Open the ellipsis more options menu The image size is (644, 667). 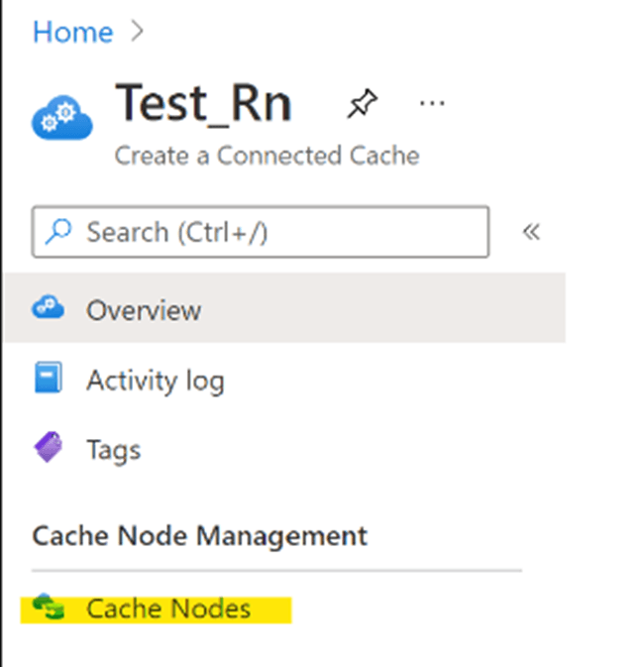[432, 103]
